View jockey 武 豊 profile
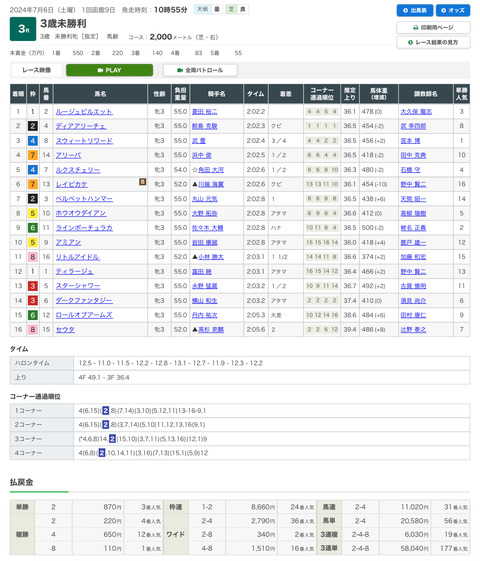480x561 pixels. (x=199, y=141)
